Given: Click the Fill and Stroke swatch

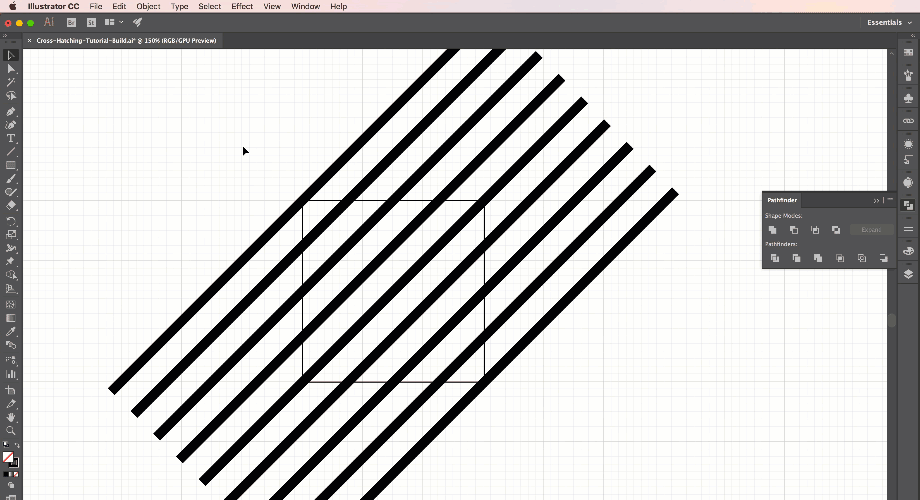Looking at the screenshot, I should [10, 458].
